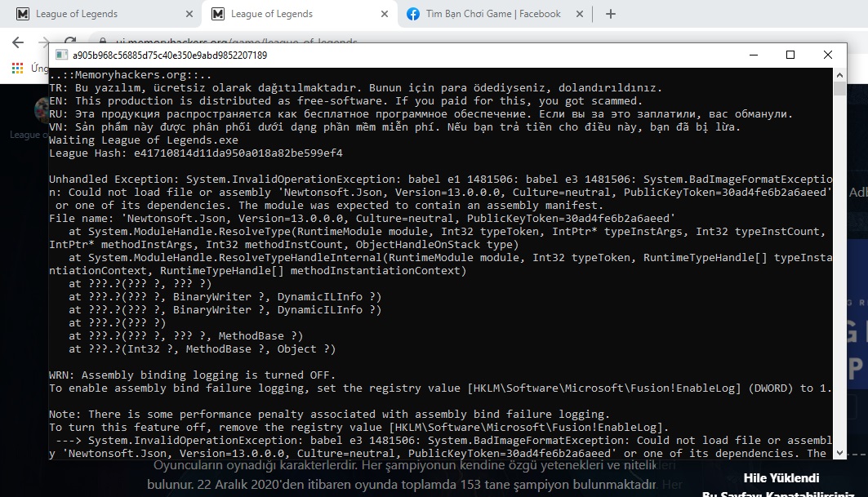The width and height of the screenshot is (868, 497).
Task: Click the RU notice line in console
Action: [421, 114]
